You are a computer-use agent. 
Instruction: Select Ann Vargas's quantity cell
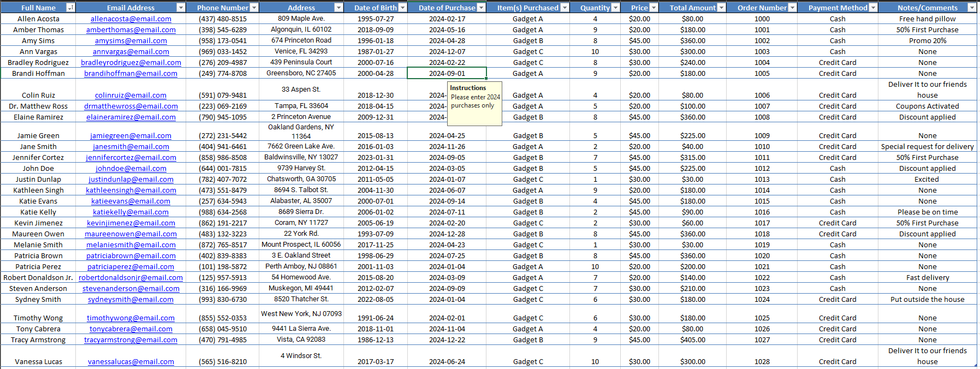pyautogui.click(x=595, y=51)
